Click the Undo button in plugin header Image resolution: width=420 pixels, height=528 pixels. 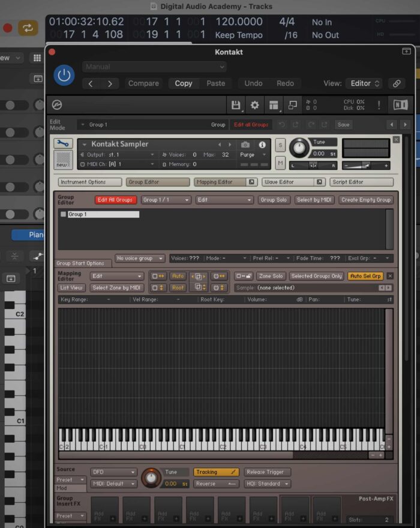pos(253,83)
